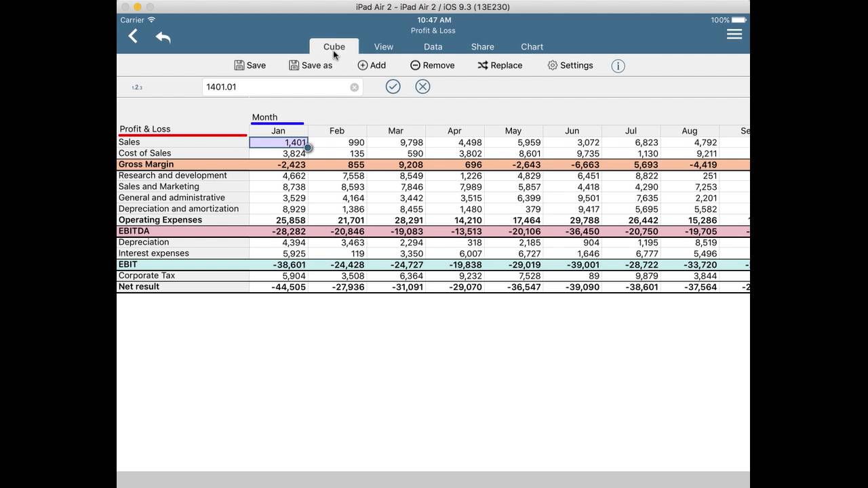Select the Profit & Loss dimension header

(x=145, y=129)
